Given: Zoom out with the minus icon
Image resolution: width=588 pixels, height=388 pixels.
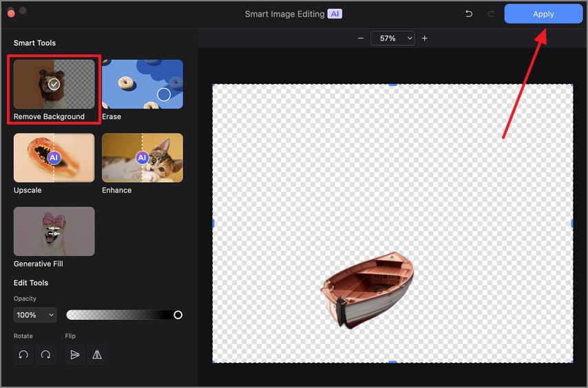Looking at the screenshot, I should (x=361, y=39).
